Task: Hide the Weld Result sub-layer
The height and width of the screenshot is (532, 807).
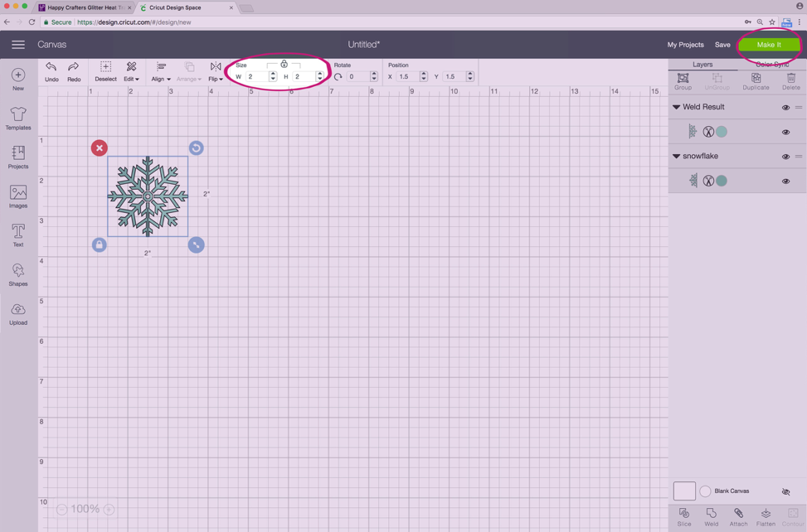Action: click(x=785, y=132)
